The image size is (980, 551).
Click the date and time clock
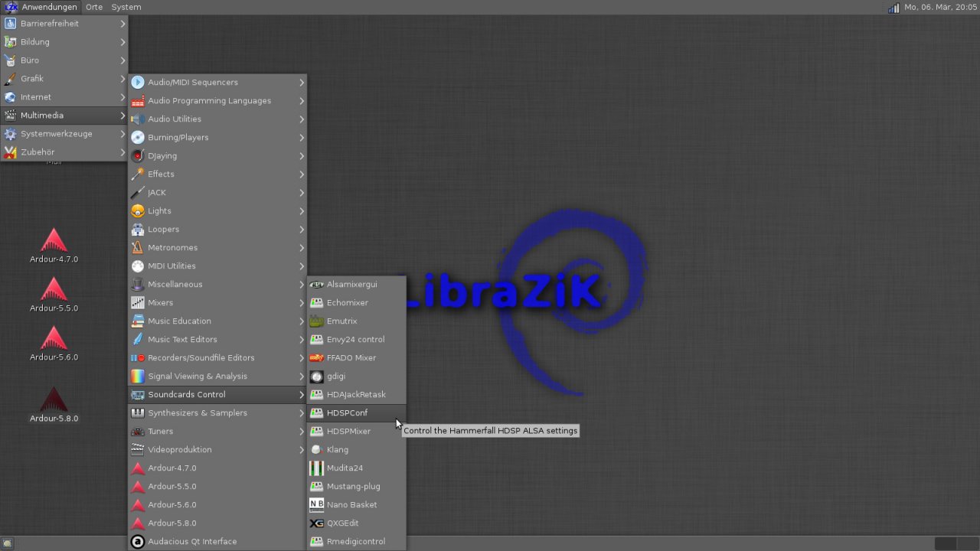(x=939, y=7)
